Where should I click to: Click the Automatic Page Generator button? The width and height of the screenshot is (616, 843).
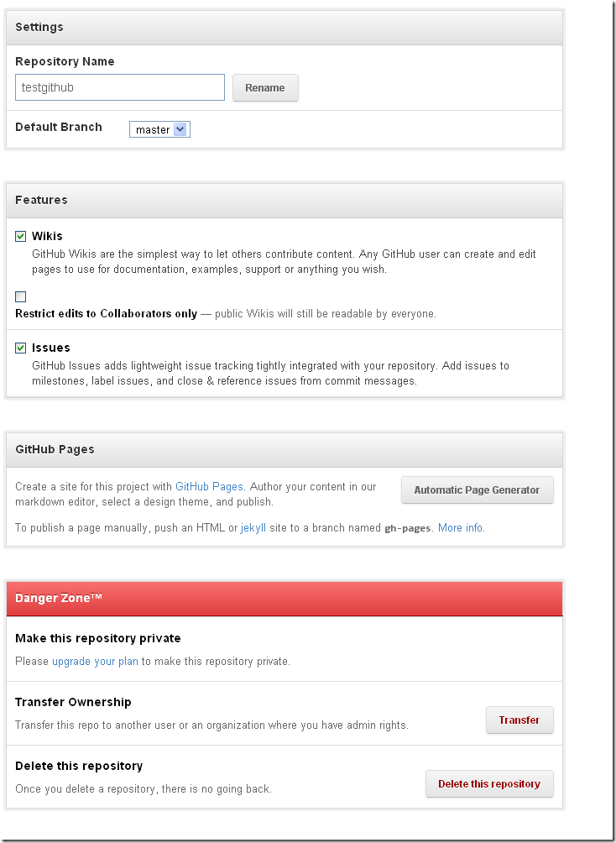[x=477, y=490]
